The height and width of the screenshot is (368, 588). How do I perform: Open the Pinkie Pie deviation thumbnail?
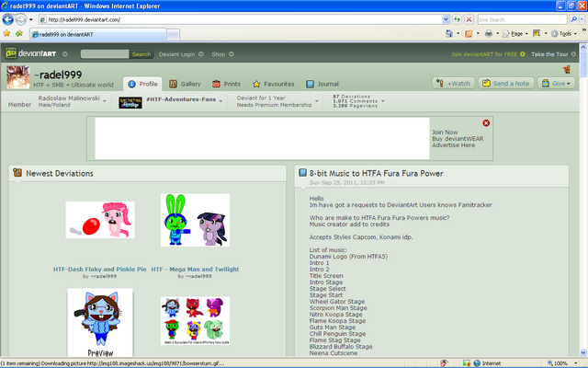tap(100, 220)
